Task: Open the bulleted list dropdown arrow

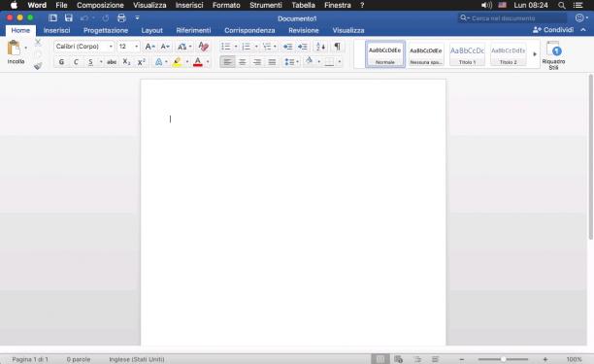Action: [x=236, y=47]
